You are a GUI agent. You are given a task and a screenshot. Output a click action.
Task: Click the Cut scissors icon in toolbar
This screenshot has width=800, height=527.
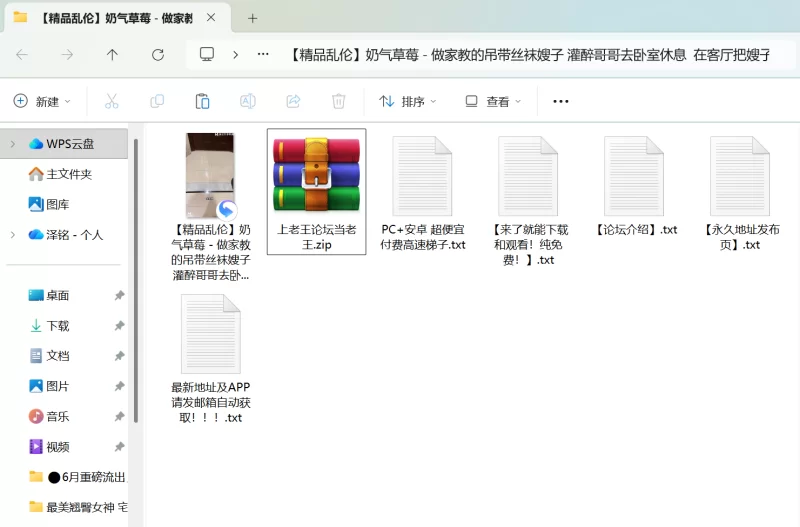111,101
